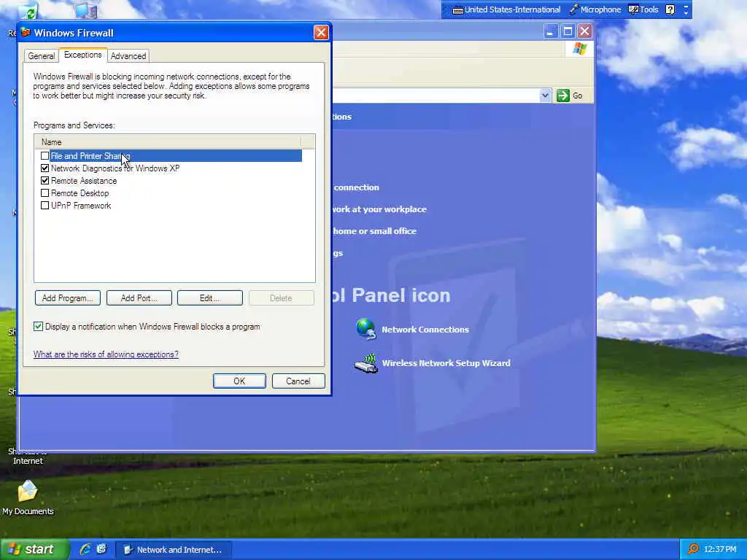
Task: Click the Windows Firewall title bar icon
Action: (26, 32)
